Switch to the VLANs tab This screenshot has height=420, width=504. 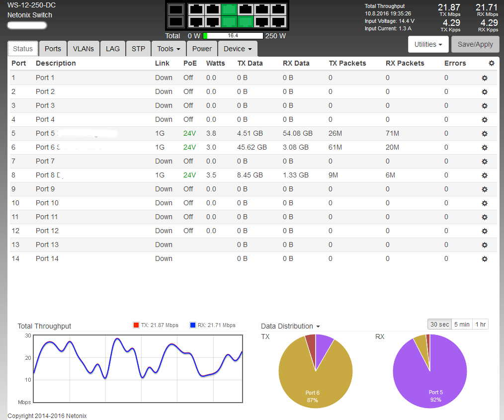pos(83,49)
